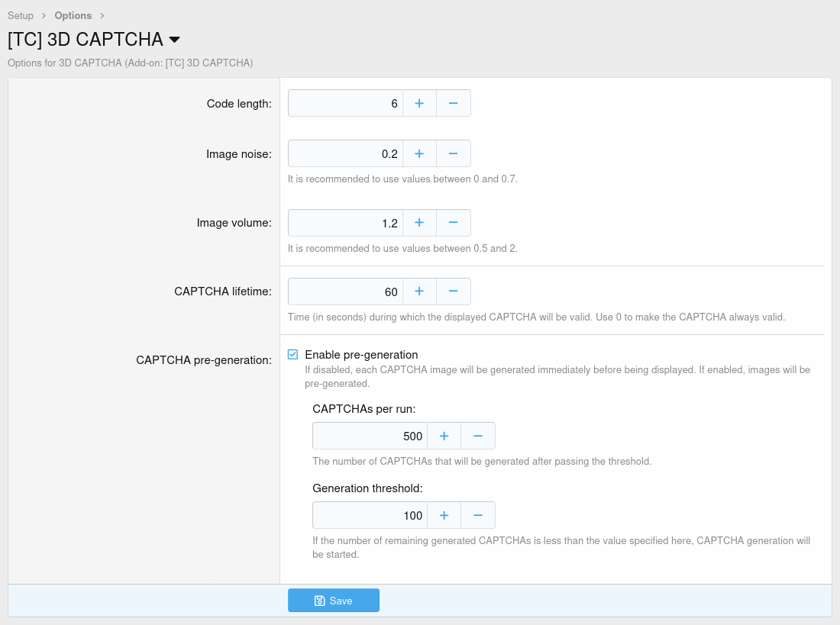Image resolution: width=840 pixels, height=625 pixels.
Task: Uncheck Enable pre-generation checkbox
Action: 292,354
